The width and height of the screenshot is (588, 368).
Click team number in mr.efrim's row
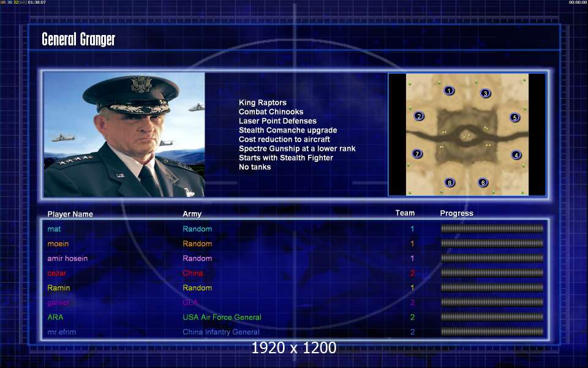[412, 332]
